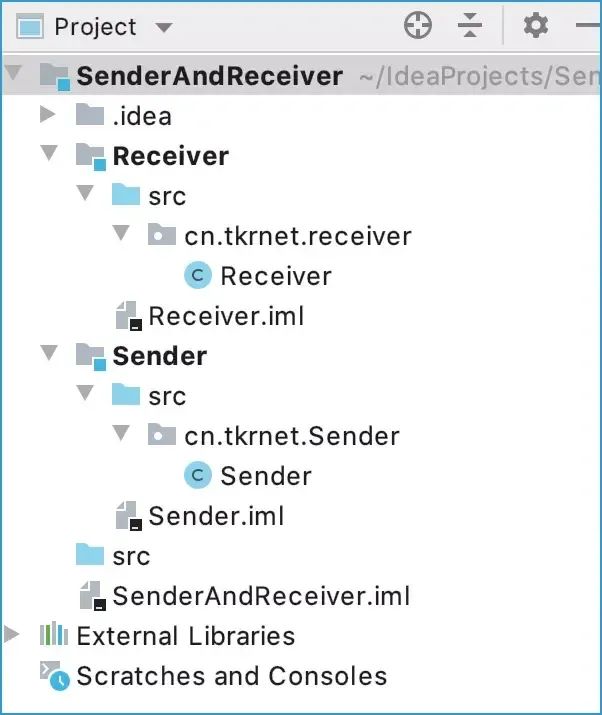Collapse the Receiver module
The image size is (602, 715).
49,153
